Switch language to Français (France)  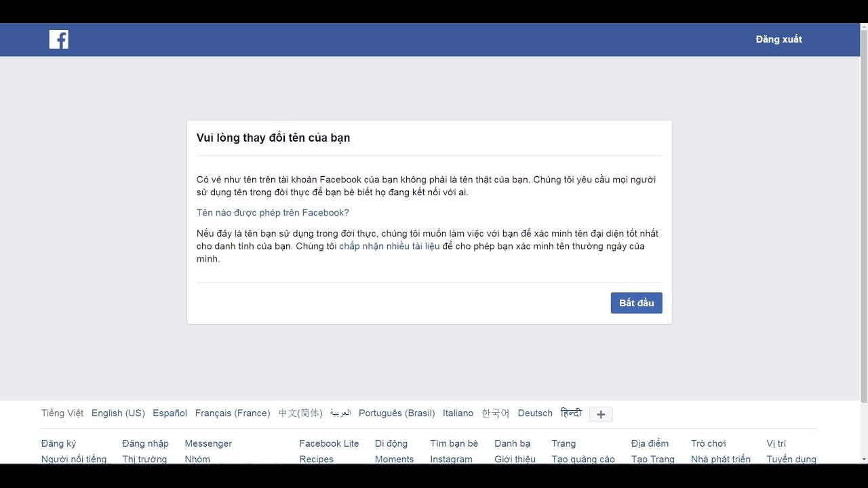point(233,413)
